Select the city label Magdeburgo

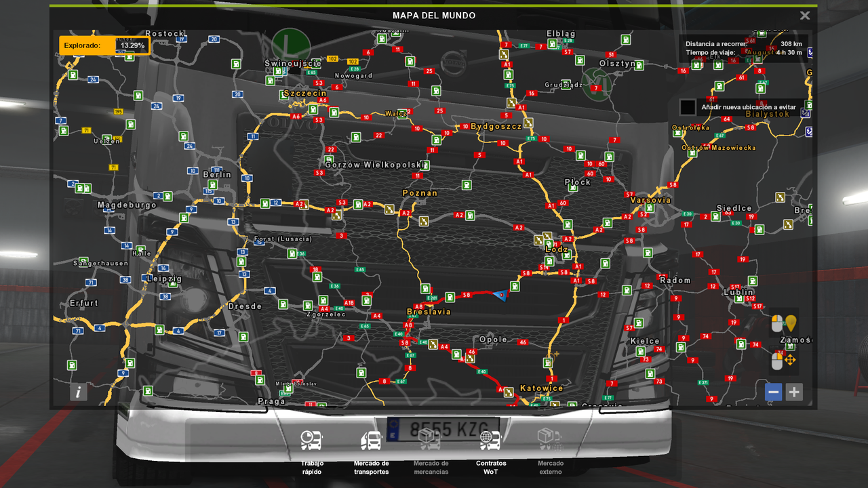click(127, 205)
